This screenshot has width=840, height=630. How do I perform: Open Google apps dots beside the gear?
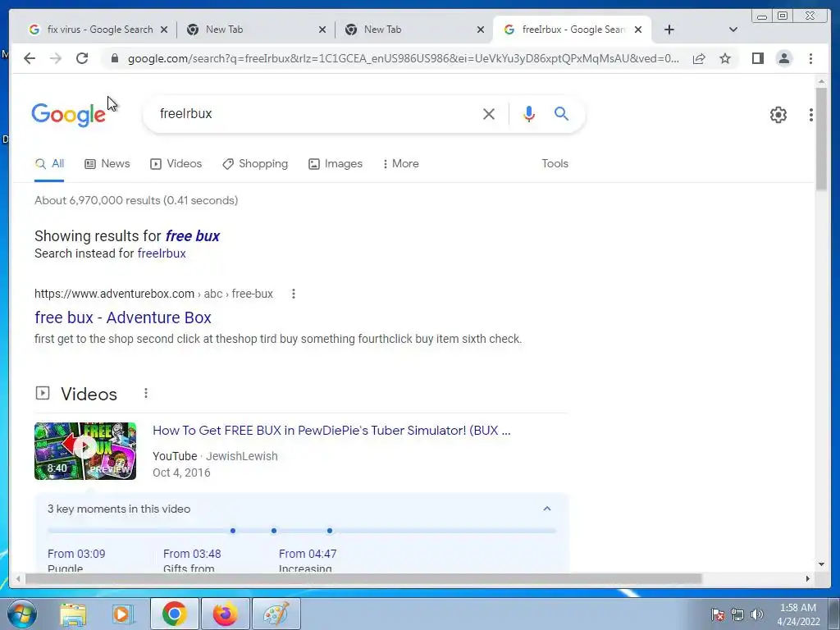(811, 114)
